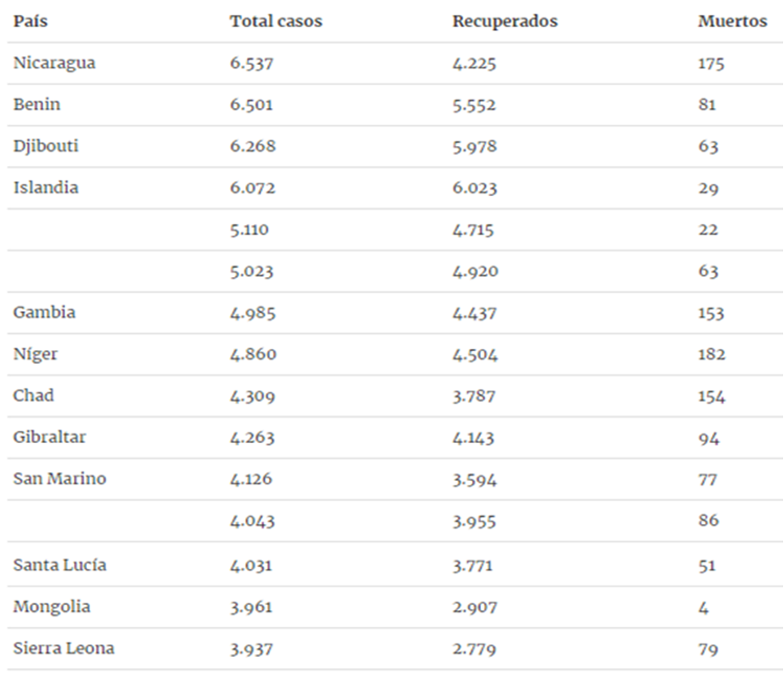Click the Sierra Leona country cell
The width and height of the screenshot is (784, 677).
pos(64,647)
